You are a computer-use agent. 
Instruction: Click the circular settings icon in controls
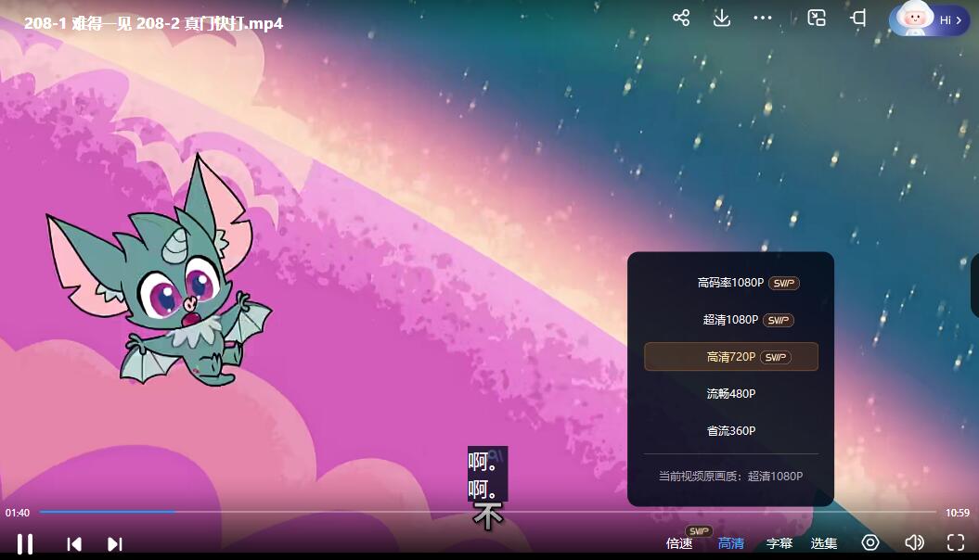pyautogui.click(x=870, y=542)
